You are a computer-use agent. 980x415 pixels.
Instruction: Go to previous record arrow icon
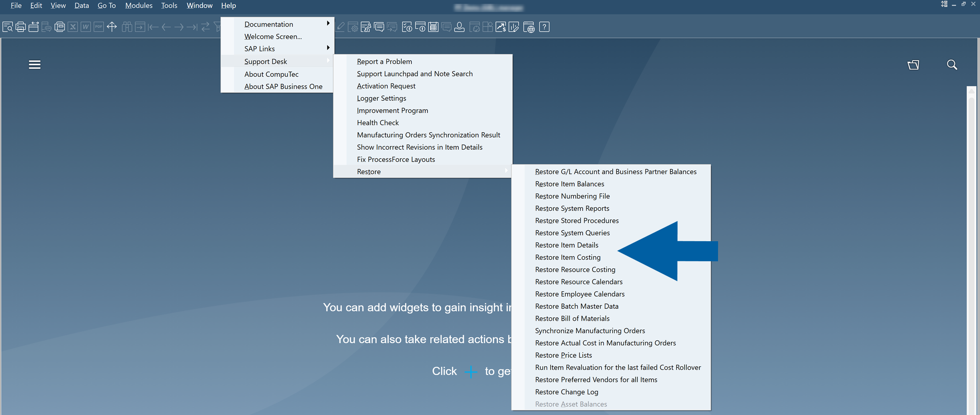pyautogui.click(x=166, y=27)
